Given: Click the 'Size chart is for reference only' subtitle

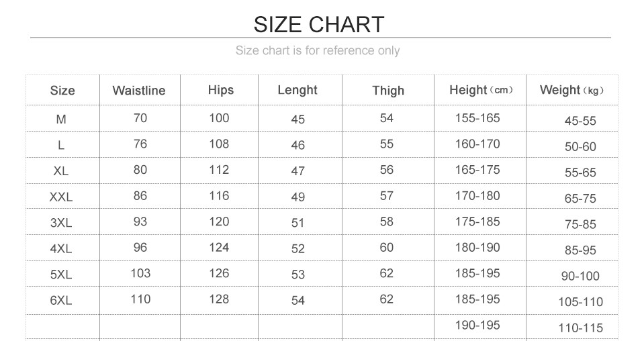Looking at the screenshot, I should 318,50.
